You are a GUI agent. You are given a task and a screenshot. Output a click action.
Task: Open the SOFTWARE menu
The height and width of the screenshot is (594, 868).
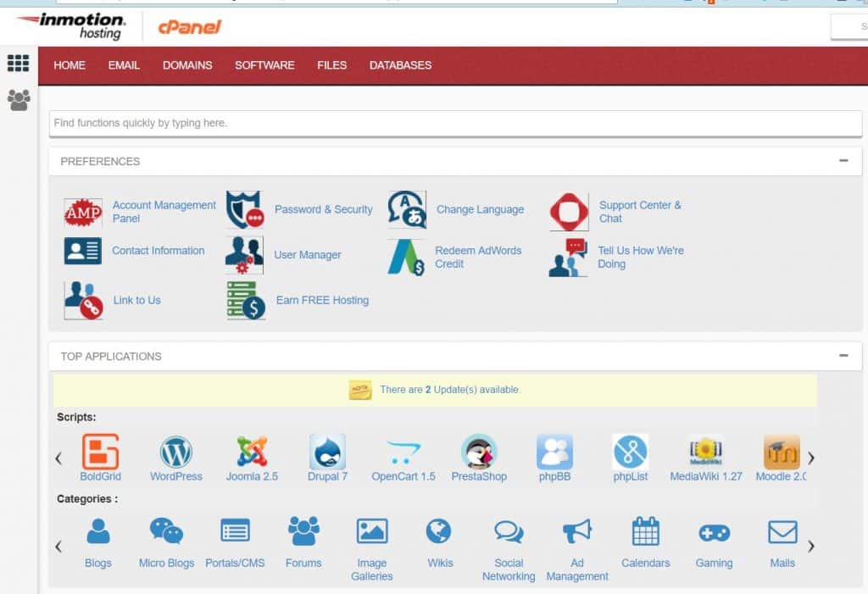point(264,65)
